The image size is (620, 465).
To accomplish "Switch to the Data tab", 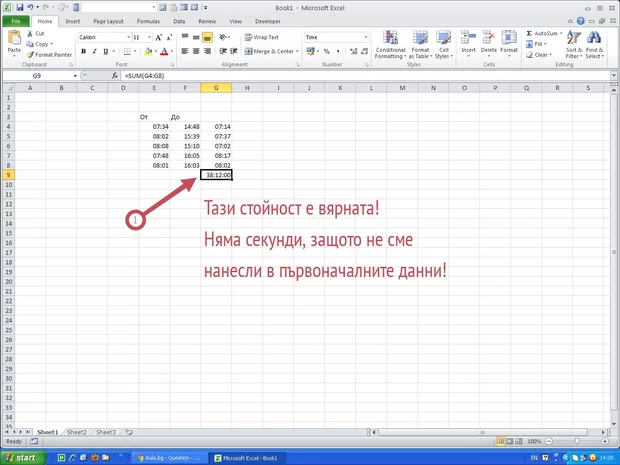I will coord(179,21).
